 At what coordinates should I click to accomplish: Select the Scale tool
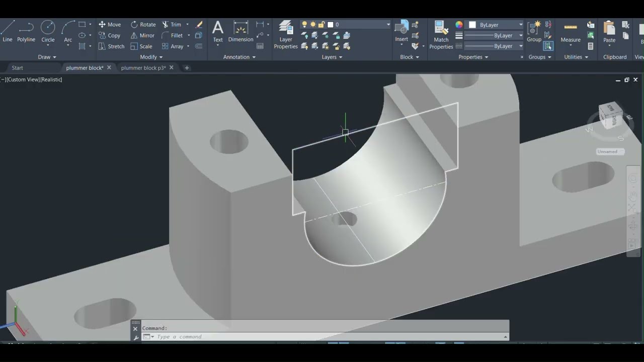coord(141,46)
